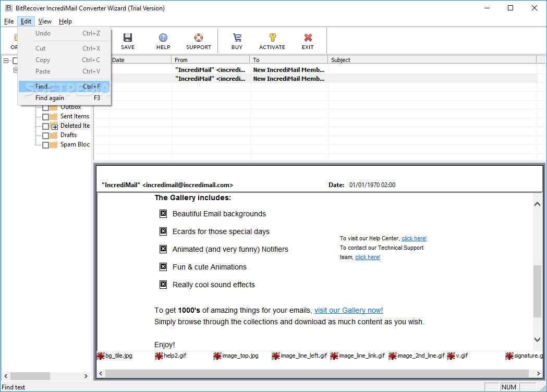Click the Sent Items folder icon

tap(54, 116)
